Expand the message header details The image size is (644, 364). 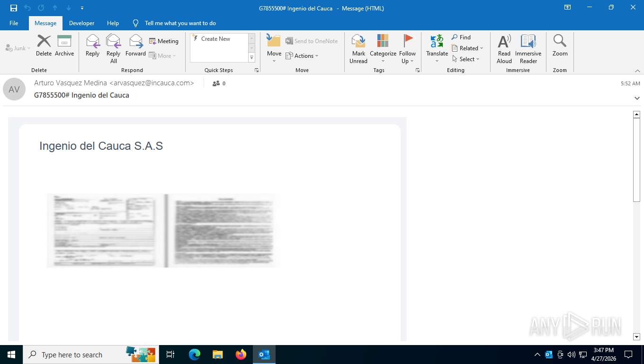tap(637, 98)
